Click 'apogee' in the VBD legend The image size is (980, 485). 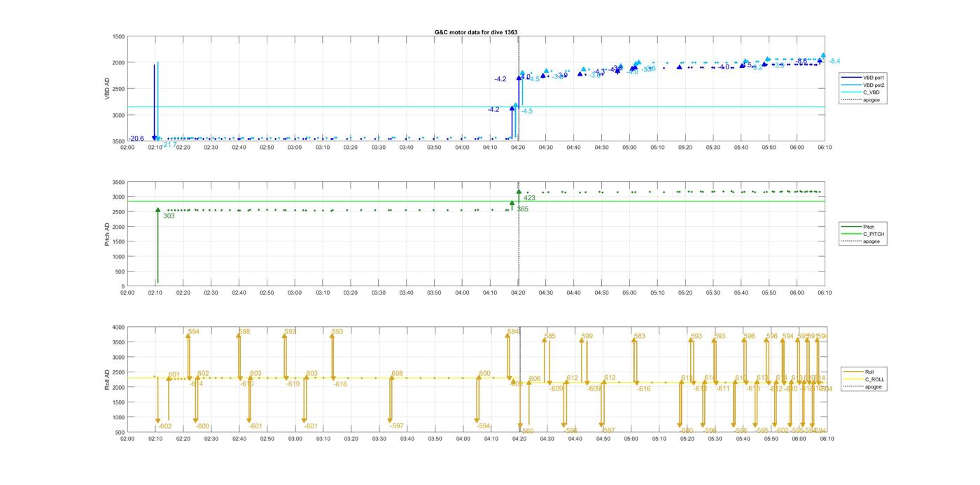(871, 100)
